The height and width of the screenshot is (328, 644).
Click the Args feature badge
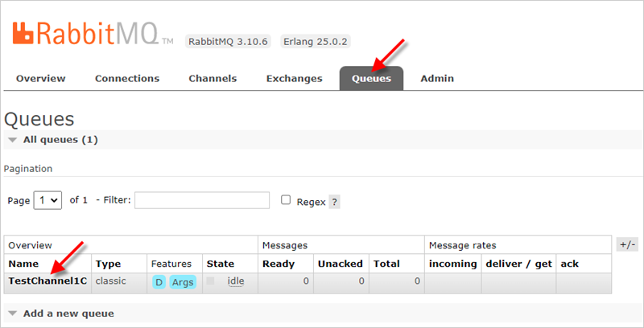click(183, 282)
